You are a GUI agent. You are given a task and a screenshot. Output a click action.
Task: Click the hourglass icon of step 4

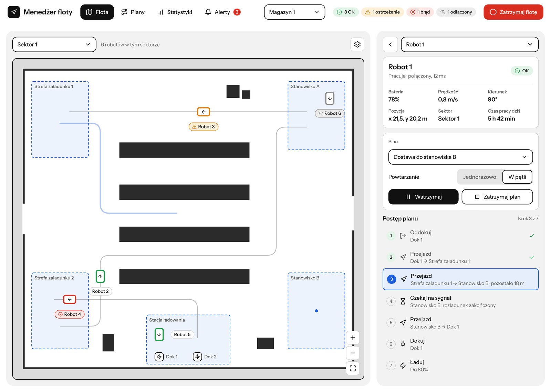(x=403, y=301)
